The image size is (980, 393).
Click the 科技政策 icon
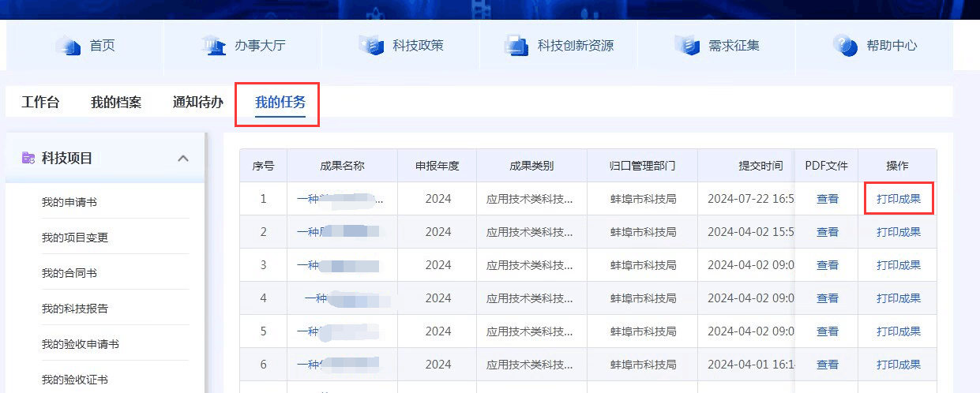click(x=371, y=45)
